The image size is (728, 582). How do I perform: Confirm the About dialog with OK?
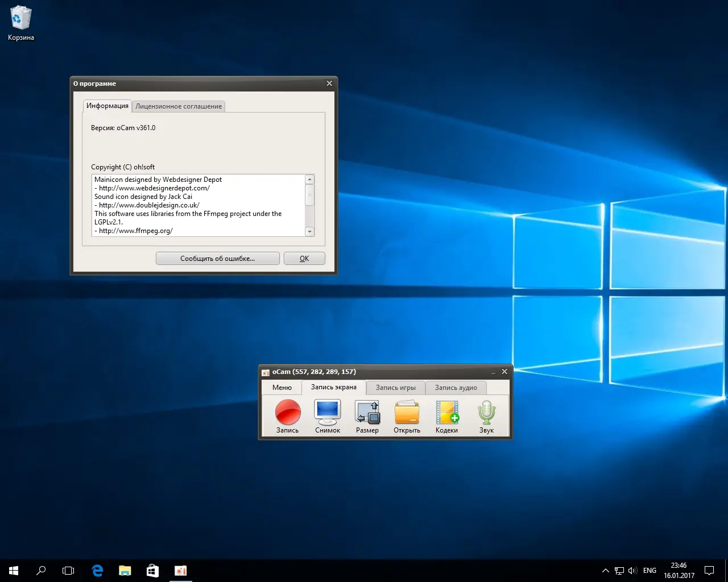pos(304,259)
